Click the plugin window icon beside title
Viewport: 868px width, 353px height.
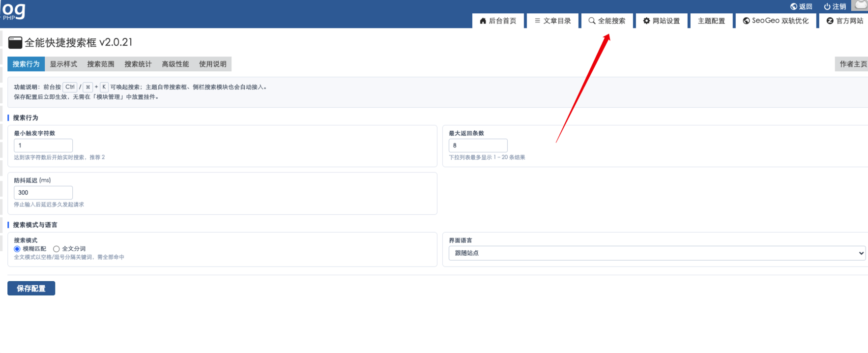pyautogui.click(x=15, y=43)
